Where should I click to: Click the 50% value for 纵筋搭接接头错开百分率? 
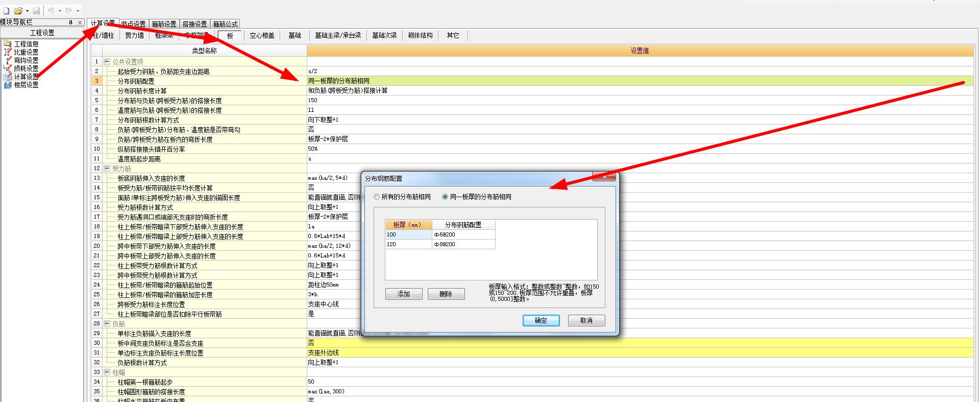pos(640,149)
